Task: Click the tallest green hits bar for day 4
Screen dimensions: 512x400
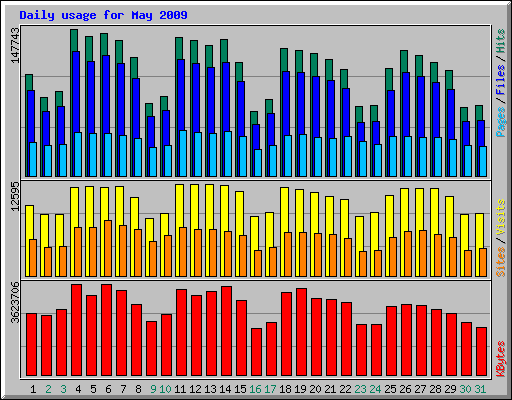Action: 74,40
